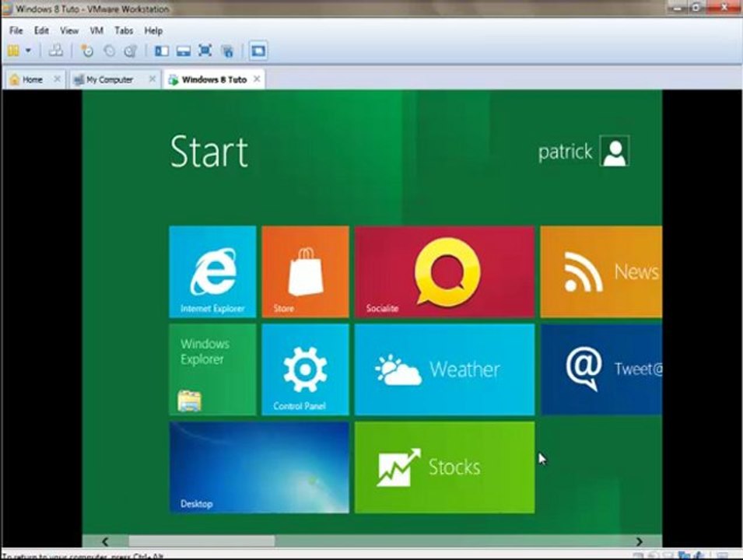The width and height of the screenshot is (743, 560).
Task: Toggle the library sidebar view icon
Action: [x=162, y=51]
